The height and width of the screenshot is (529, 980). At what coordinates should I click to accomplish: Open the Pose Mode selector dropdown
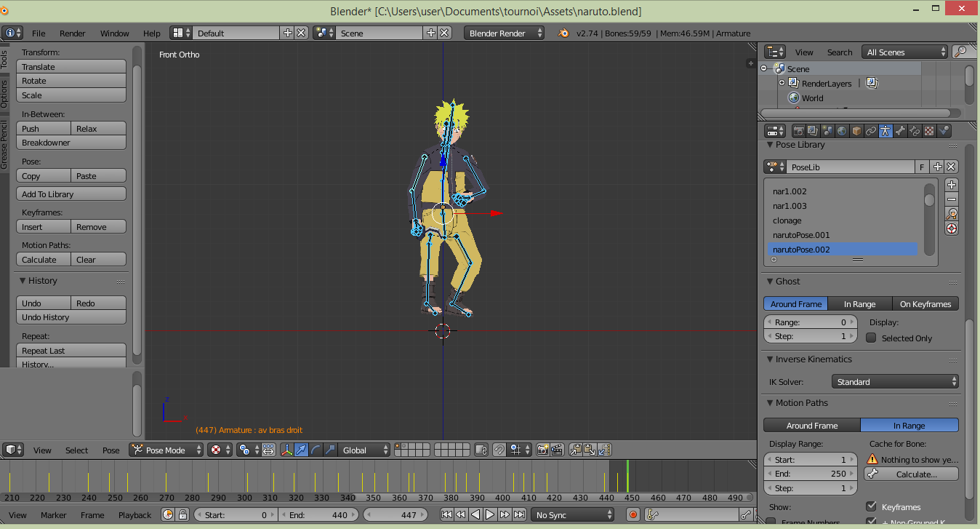166,450
